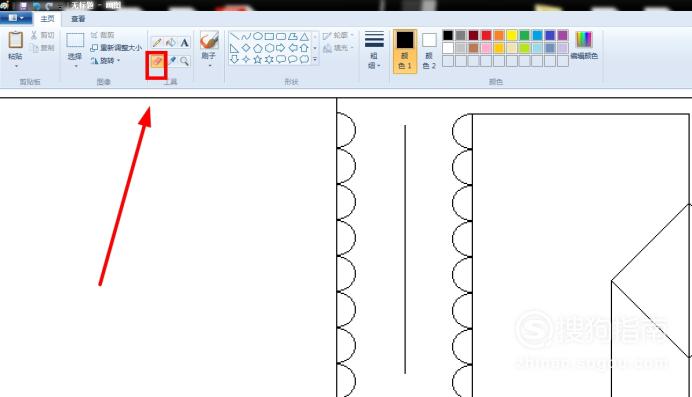Click the Copy (复制) button
Image resolution: width=692 pixels, height=397 pixels.
(42, 48)
